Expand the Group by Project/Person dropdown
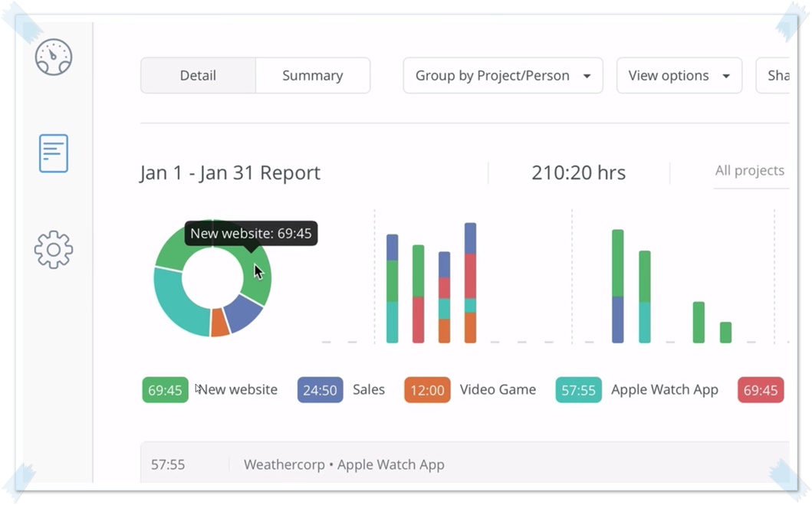Viewport: 812px width, 505px height. click(502, 76)
